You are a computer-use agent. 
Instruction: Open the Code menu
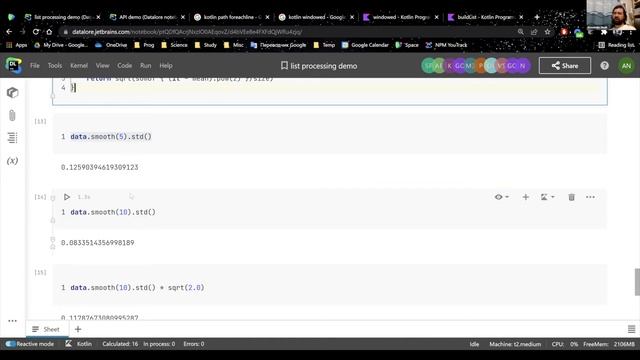(x=124, y=65)
